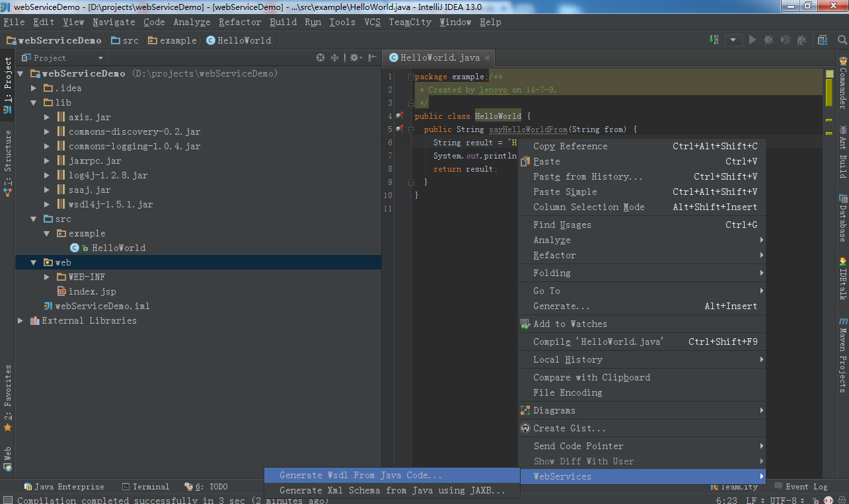Click HelloWorld class icon in breadcrumb
Viewport: 849px width, 504px height.
(211, 40)
